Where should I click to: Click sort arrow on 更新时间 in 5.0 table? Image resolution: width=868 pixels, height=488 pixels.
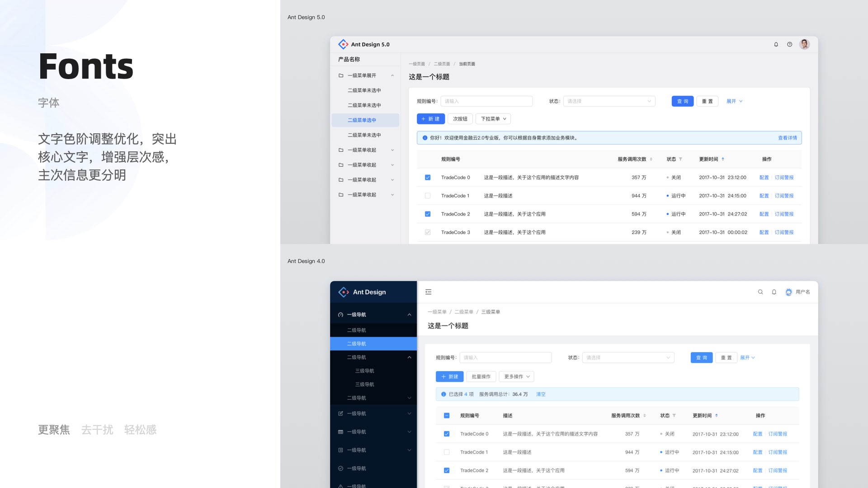pos(723,159)
